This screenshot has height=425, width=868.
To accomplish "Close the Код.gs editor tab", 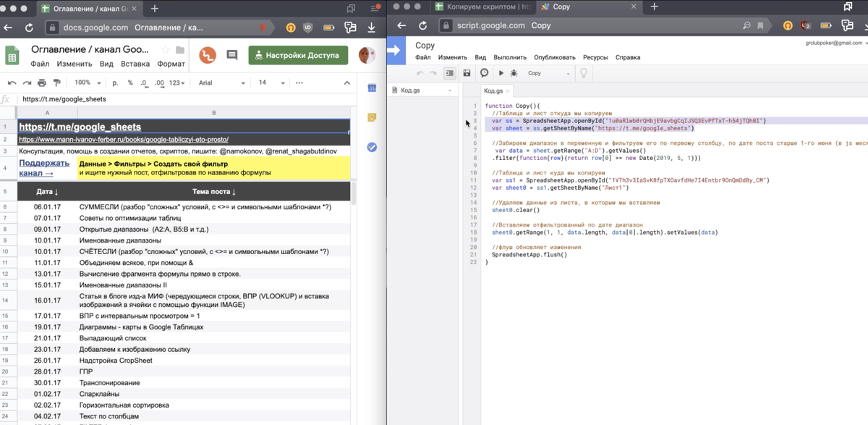I will (509, 91).
